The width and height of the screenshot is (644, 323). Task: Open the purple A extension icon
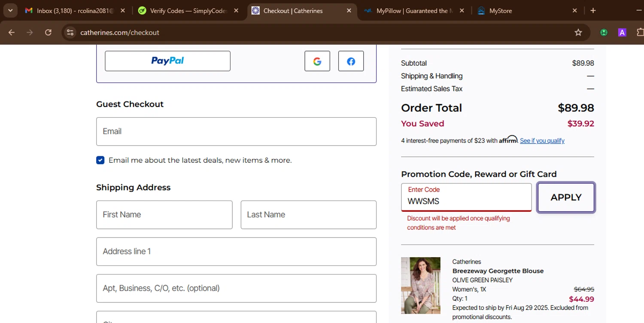click(x=622, y=32)
